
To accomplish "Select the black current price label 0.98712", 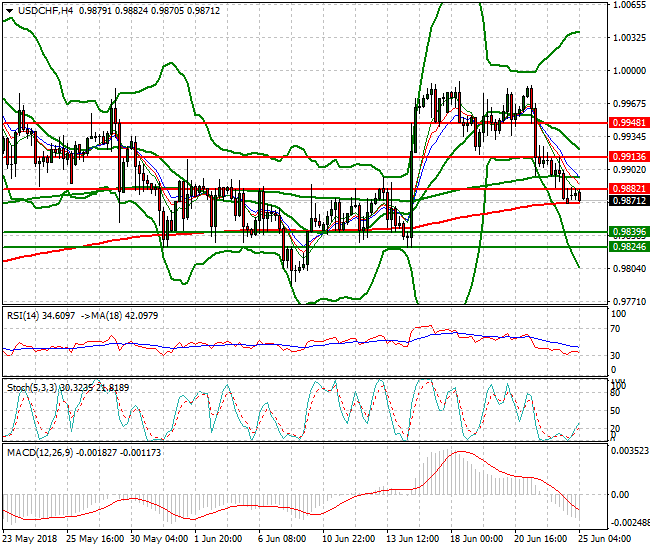I will pos(629,201).
